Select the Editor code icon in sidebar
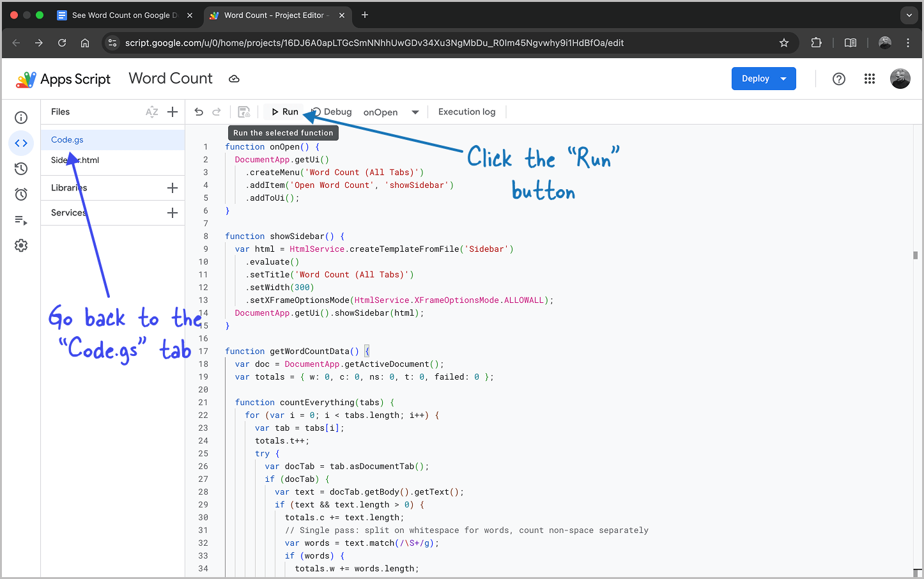Screen dimensions: 924x579 [21, 143]
